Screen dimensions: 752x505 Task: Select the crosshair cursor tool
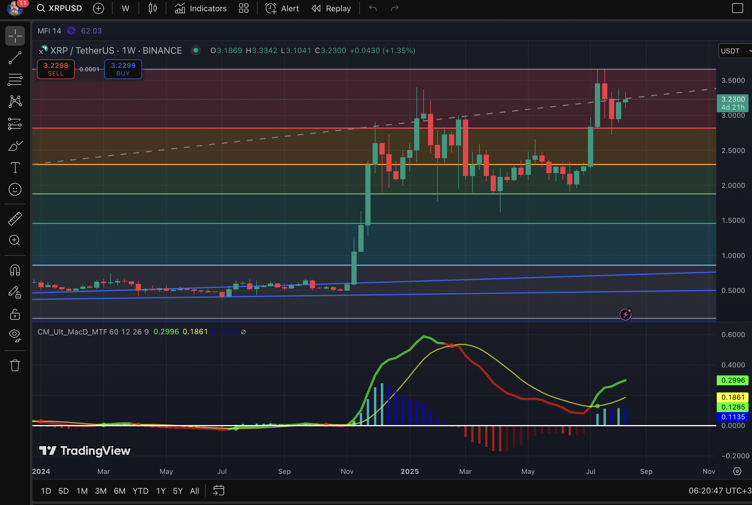coord(15,36)
